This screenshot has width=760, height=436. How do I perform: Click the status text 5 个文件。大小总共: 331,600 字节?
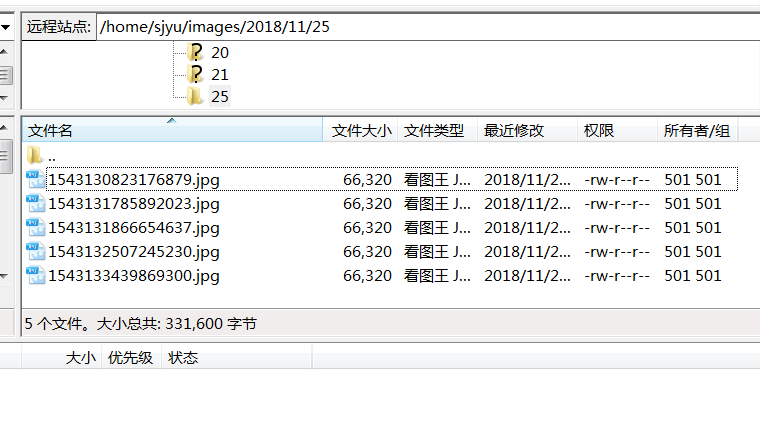point(141,324)
